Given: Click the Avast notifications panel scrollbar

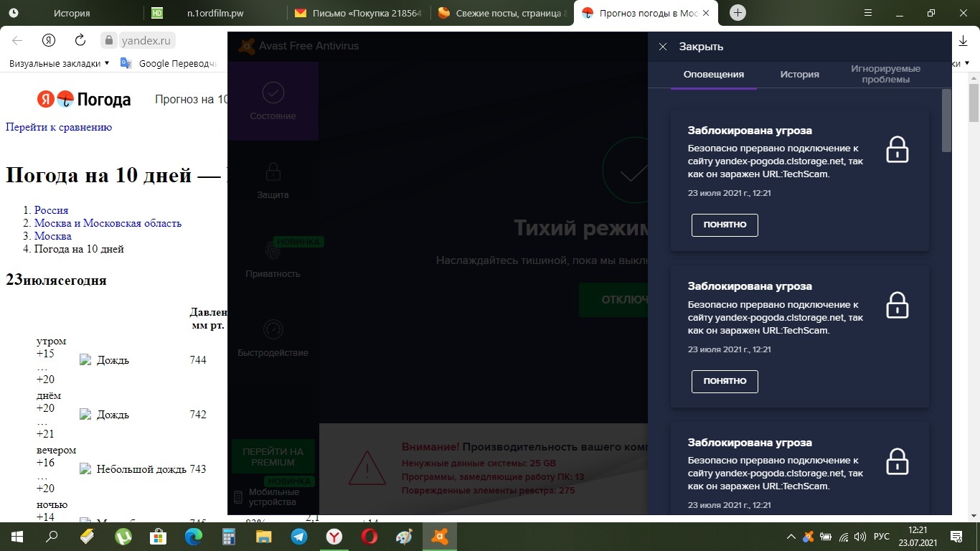Looking at the screenshot, I should point(946,121).
